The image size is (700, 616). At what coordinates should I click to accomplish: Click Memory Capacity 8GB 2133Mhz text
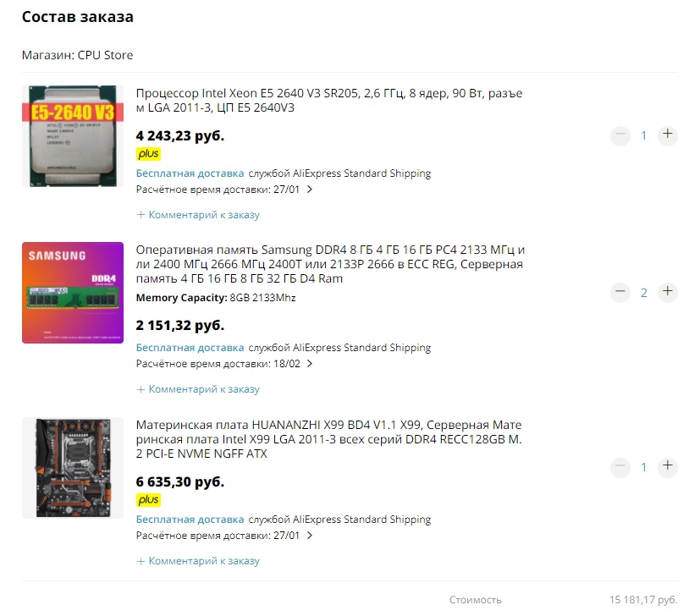click(x=216, y=298)
